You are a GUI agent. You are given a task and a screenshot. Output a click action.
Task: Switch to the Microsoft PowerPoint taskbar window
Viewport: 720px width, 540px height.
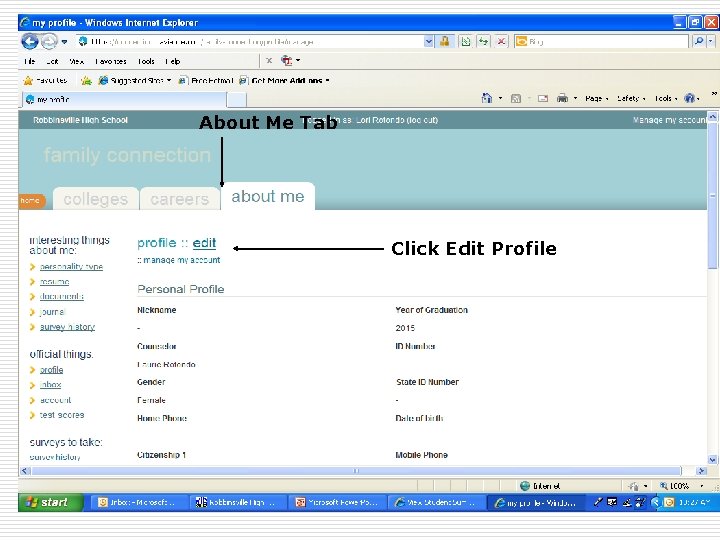[x=337, y=503]
